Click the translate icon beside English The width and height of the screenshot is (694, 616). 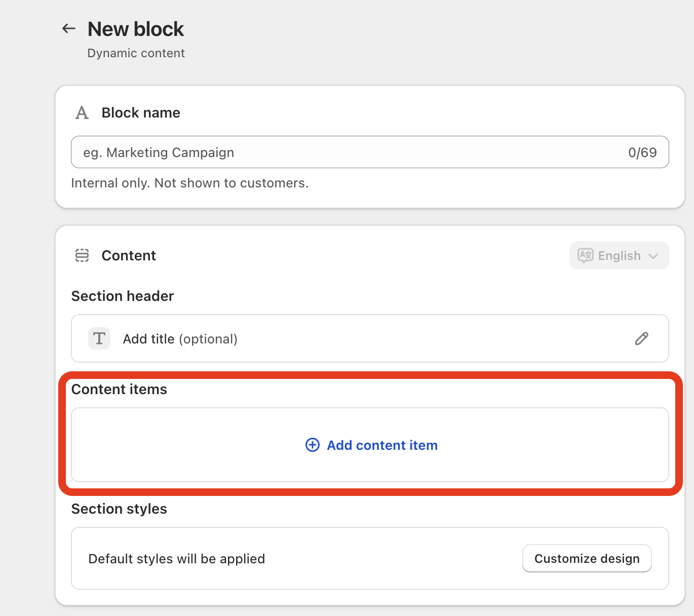click(x=586, y=255)
